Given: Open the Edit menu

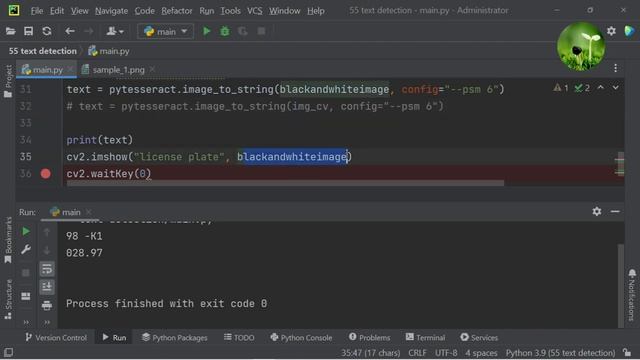Looking at the screenshot, I should [x=57, y=11].
